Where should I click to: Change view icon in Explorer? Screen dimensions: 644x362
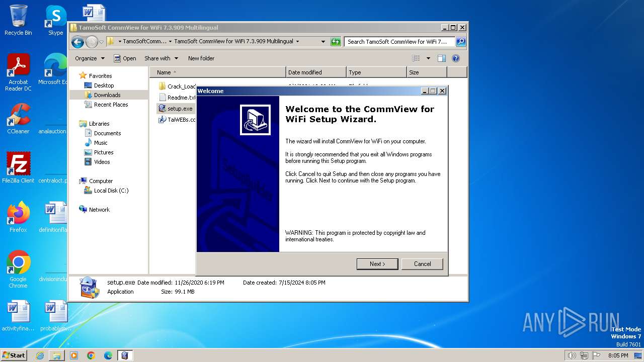click(x=416, y=58)
